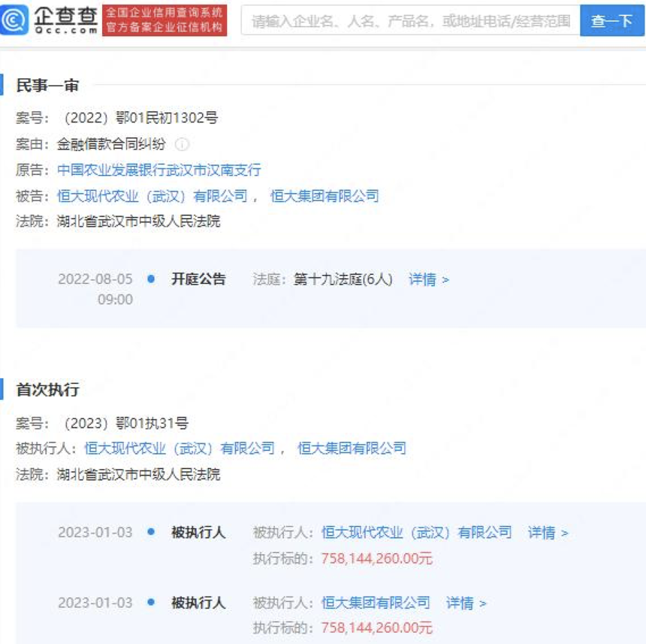Select the 2022-08-05 hearing date

(x=95, y=279)
